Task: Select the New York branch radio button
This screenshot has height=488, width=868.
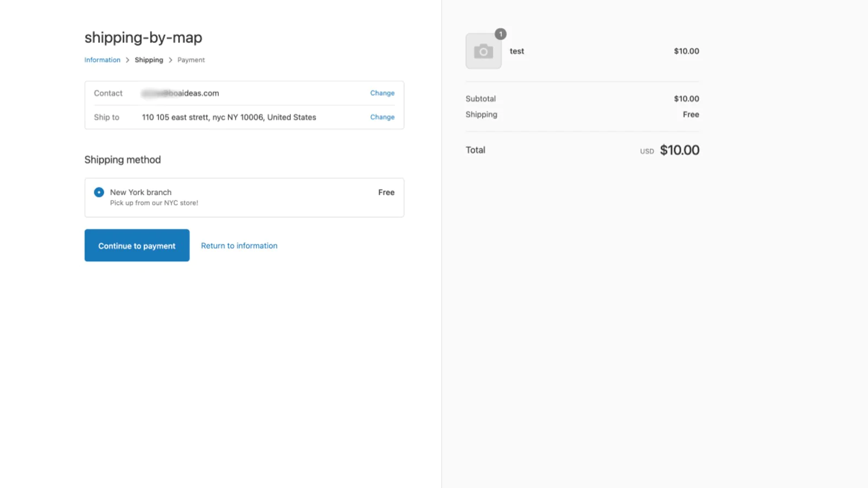Action: coord(99,192)
